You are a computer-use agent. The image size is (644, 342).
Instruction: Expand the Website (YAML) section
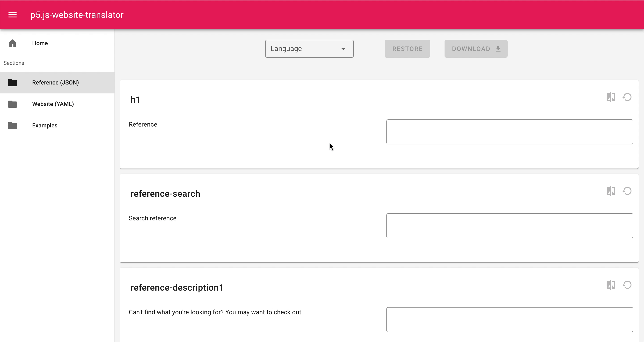click(53, 104)
